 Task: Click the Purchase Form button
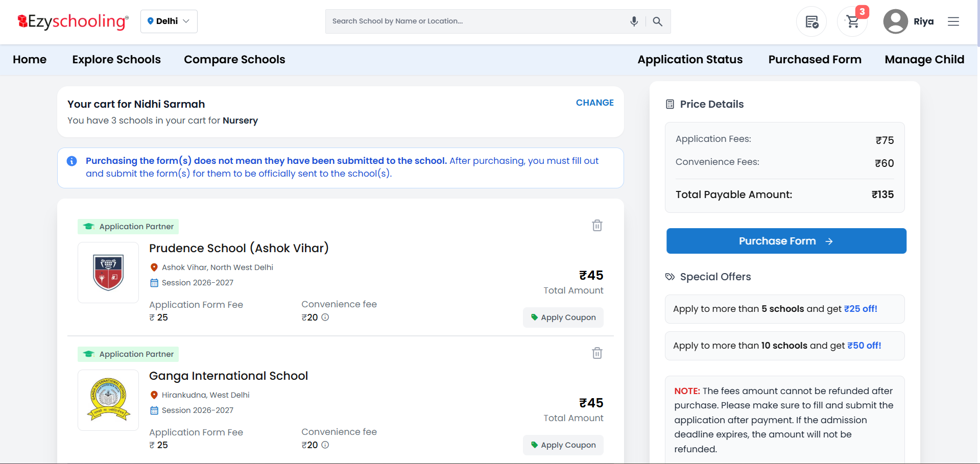pyautogui.click(x=786, y=241)
